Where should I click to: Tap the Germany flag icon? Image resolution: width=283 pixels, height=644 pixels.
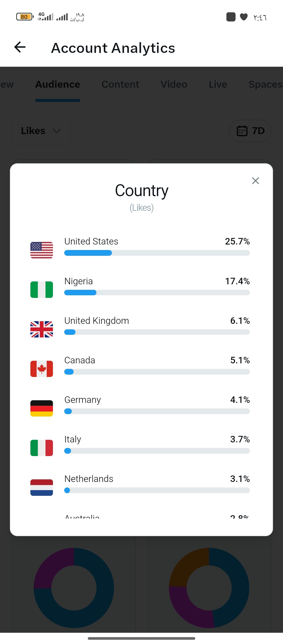pos(42,408)
